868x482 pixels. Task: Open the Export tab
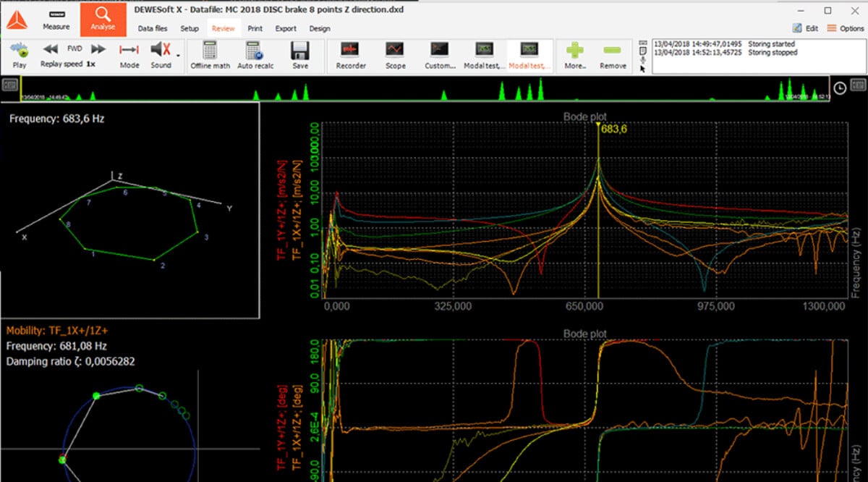(286, 29)
